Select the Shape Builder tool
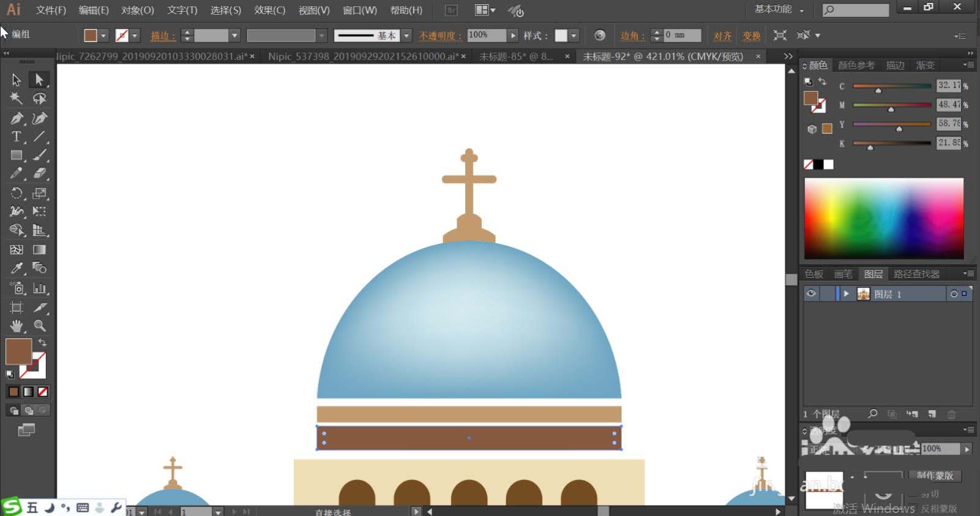Image resolution: width=980 pixels, height=516 pixels. pyautogui.click(x=17, y=230)
